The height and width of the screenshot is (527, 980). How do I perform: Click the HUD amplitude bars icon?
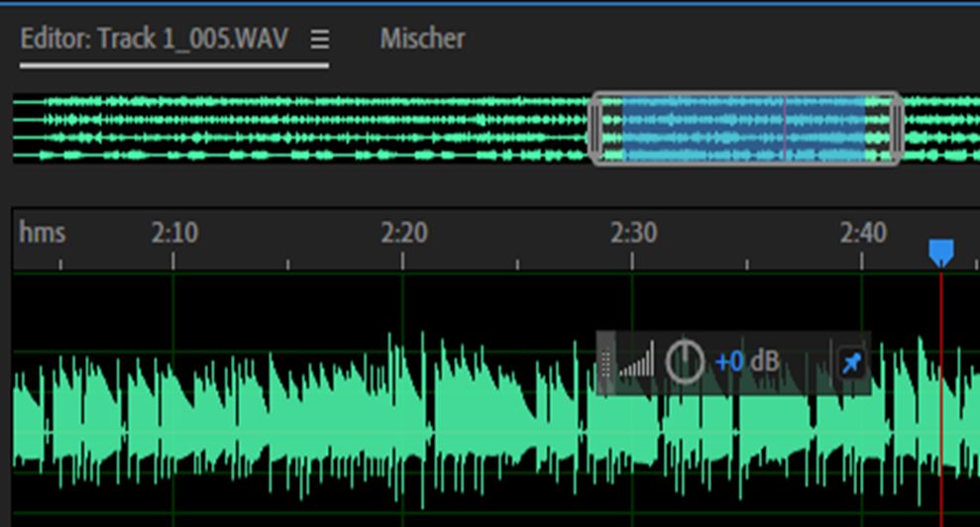pyautogui.click(x=637, y=361)
